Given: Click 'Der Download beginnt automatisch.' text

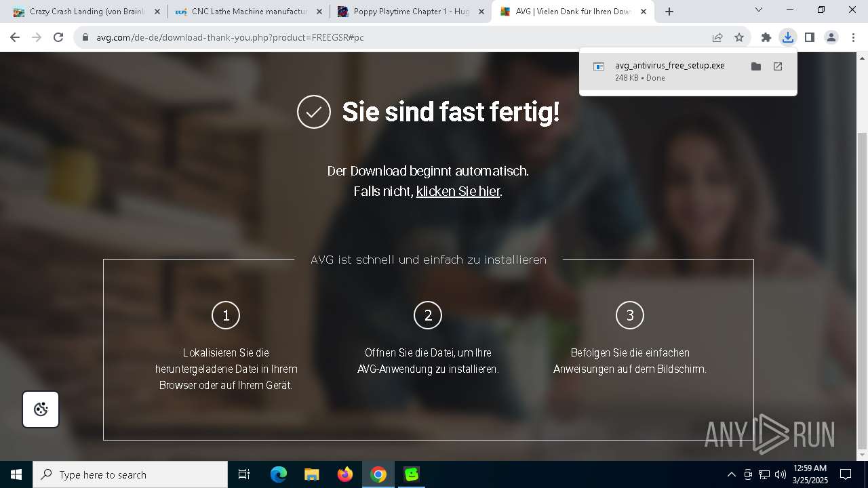Looking at the screenshot, I should click(428, 171).
